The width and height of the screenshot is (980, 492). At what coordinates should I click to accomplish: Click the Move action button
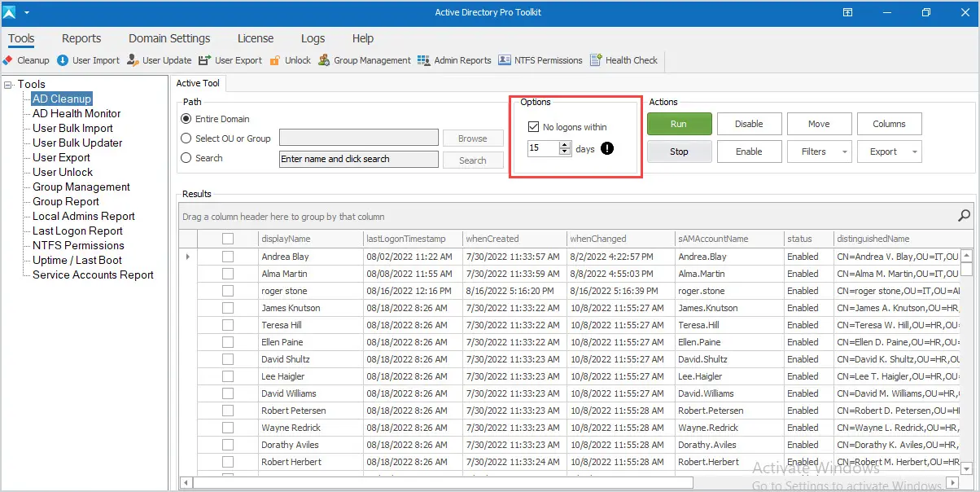tap(820, 124)
